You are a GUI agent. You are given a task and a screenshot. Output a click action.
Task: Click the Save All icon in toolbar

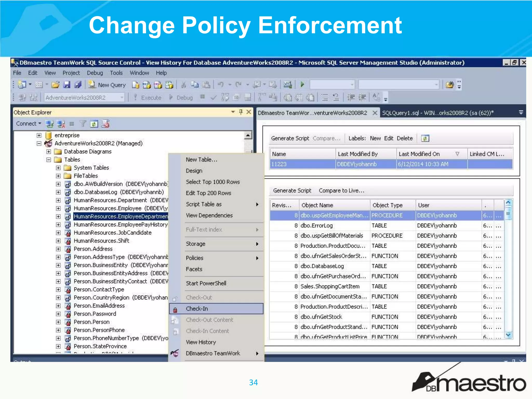pos(78,85)
